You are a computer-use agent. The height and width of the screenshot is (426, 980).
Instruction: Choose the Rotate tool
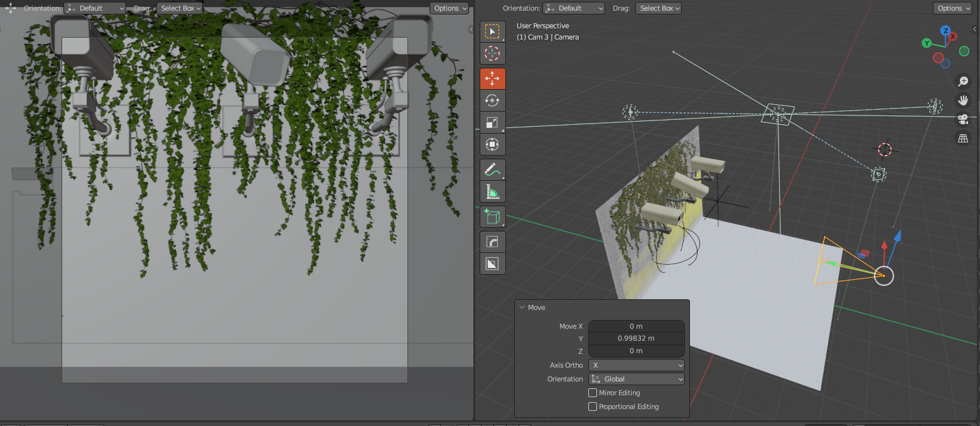coord(492,100)
